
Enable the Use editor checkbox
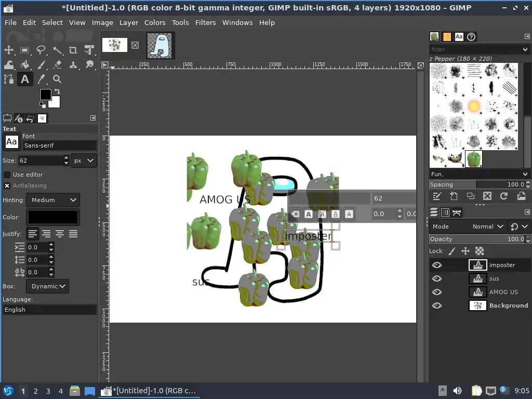pos(7,175)
